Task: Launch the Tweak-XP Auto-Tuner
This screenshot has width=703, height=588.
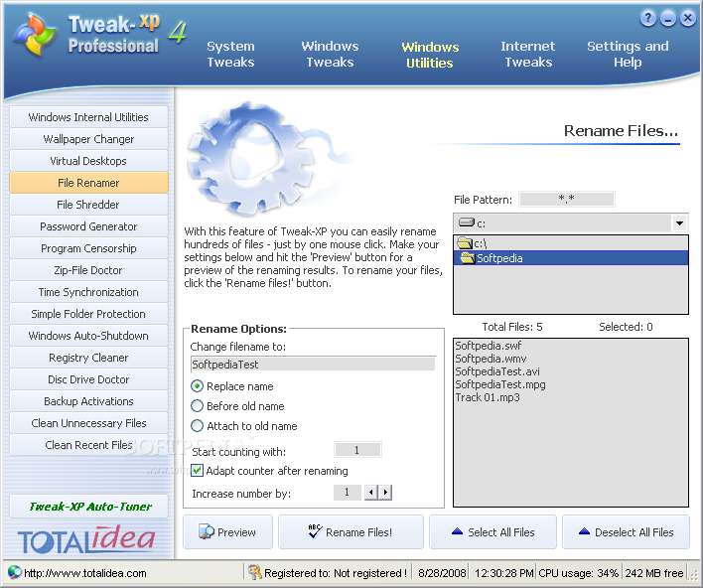Action: 88,507
